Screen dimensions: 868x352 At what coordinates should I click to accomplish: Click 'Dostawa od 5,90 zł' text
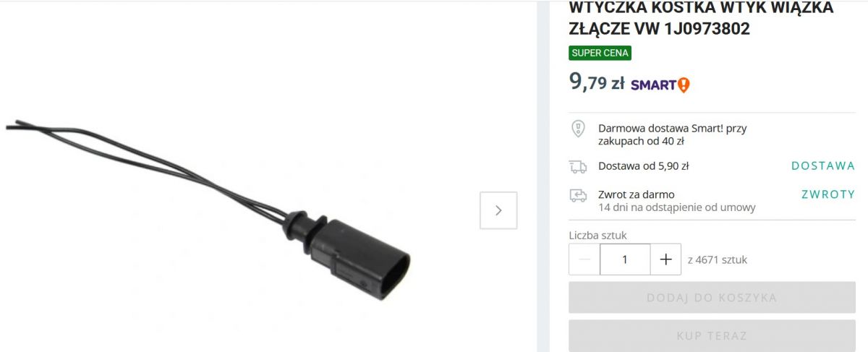pyautogui.click(x=643, y=166)
